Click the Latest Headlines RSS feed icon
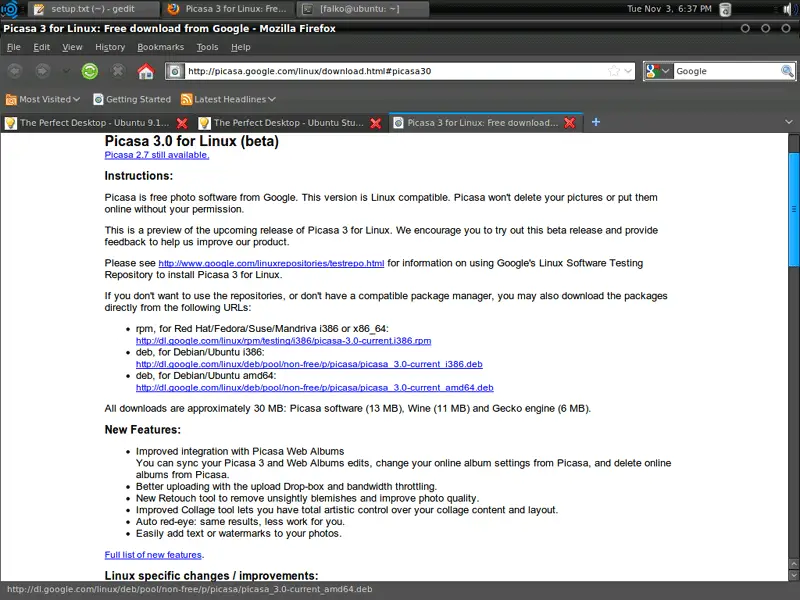800x600 pixels. [186, 99]
